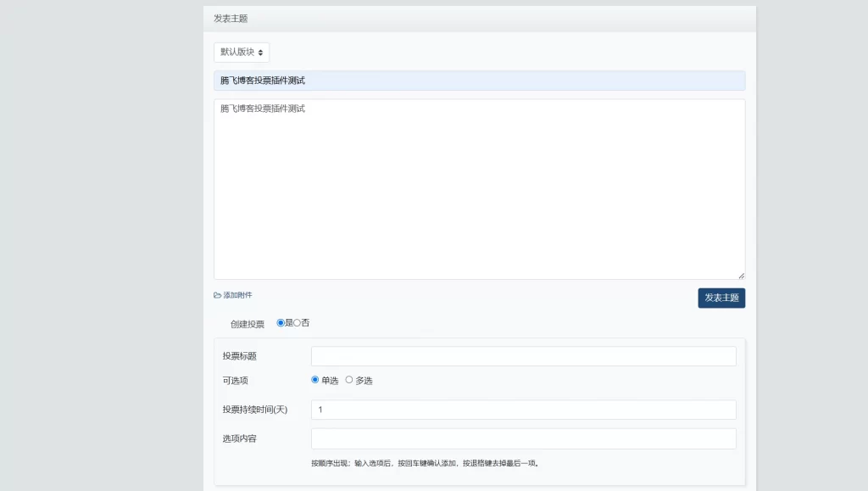This screenshot has height=491, width=868.
Task: Click the folder icon next to 添加附件
Action: tap(215, 294)
